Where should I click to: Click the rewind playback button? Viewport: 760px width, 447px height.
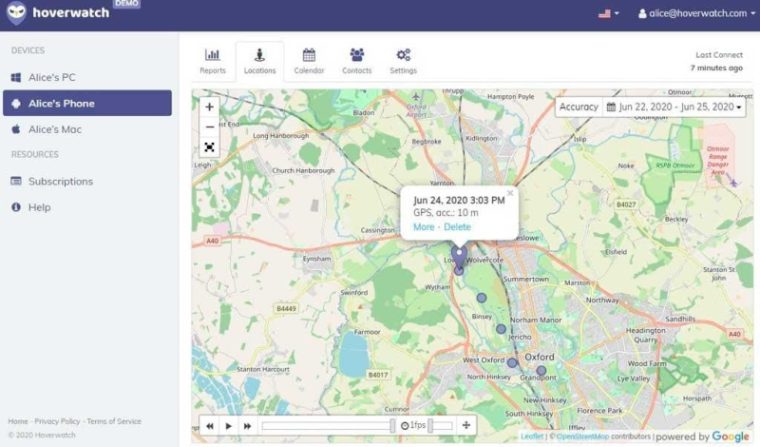(x=209, y=426)
